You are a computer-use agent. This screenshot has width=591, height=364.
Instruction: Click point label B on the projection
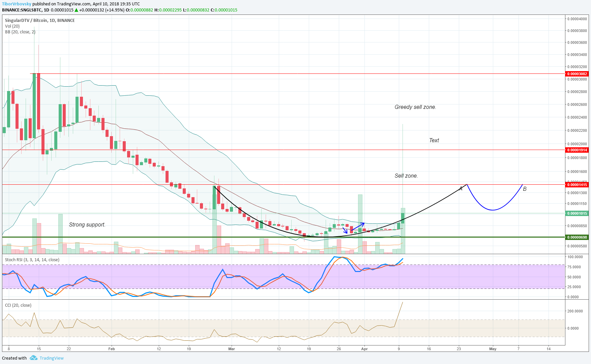coord(525,189)
